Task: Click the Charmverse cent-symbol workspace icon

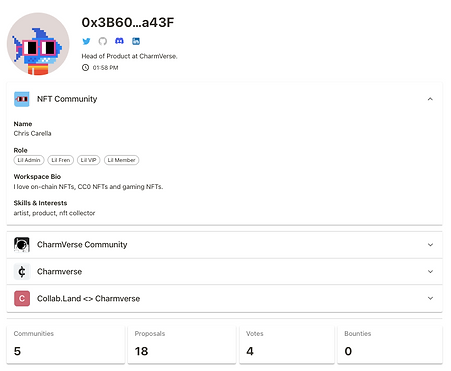Action: click(x=22, y=271)
